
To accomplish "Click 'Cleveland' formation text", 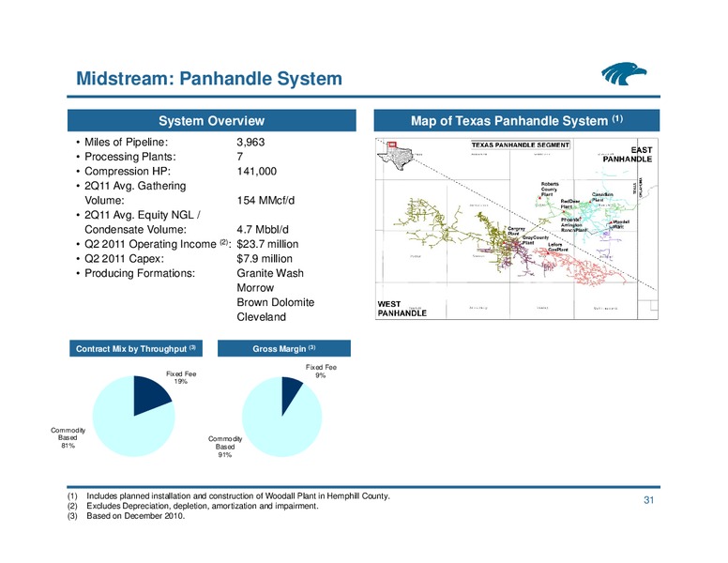I will 262,317.
